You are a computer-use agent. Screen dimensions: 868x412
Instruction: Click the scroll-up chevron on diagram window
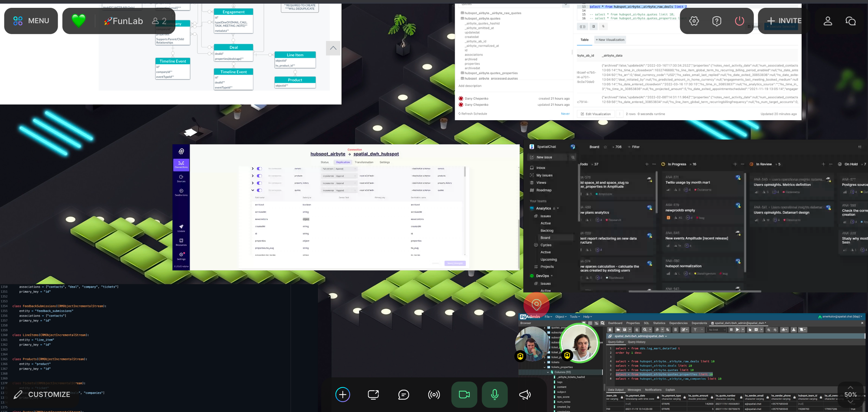[333, 48]
